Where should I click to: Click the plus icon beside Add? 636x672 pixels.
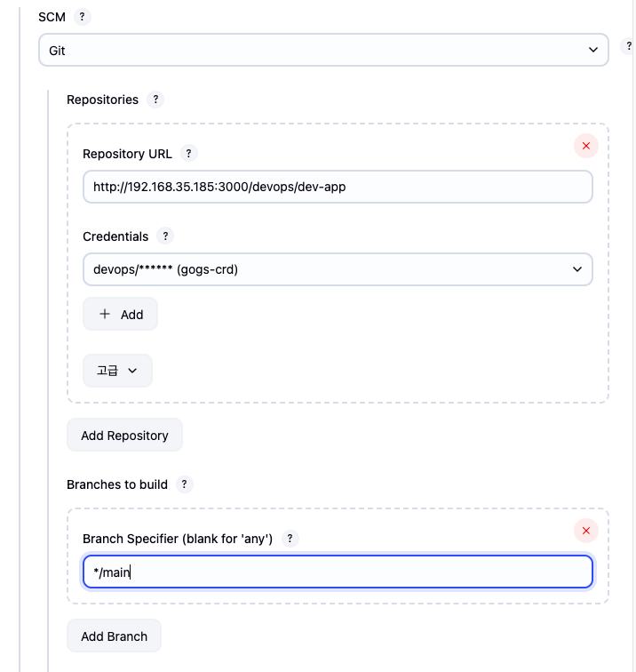point(105,314)
